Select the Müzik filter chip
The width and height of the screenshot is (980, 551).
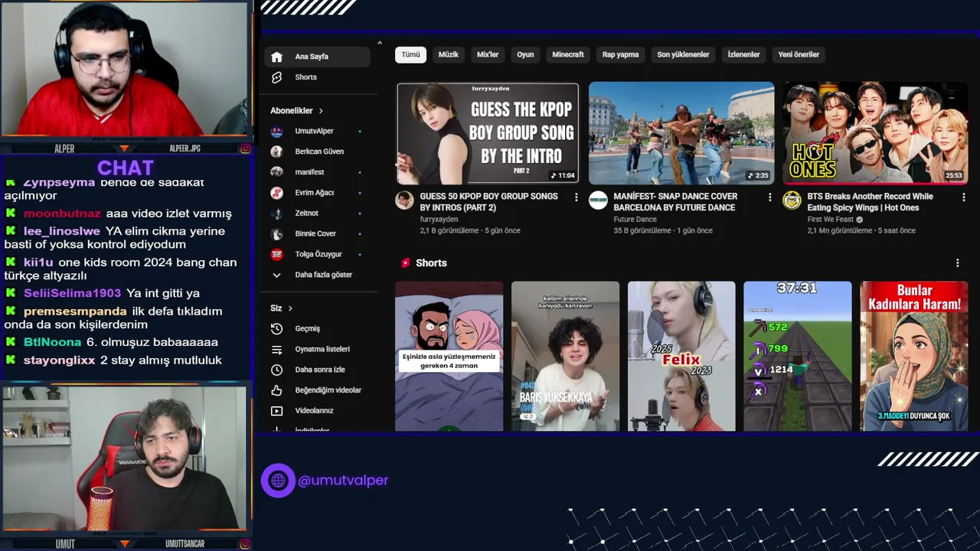[x=448, y=55]
